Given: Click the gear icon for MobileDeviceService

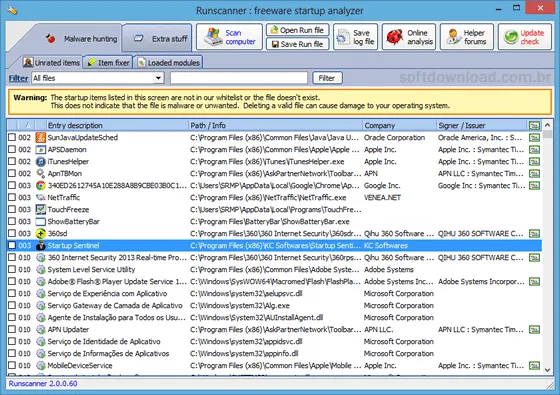Looking at the screenshot, I should [41, 366].
